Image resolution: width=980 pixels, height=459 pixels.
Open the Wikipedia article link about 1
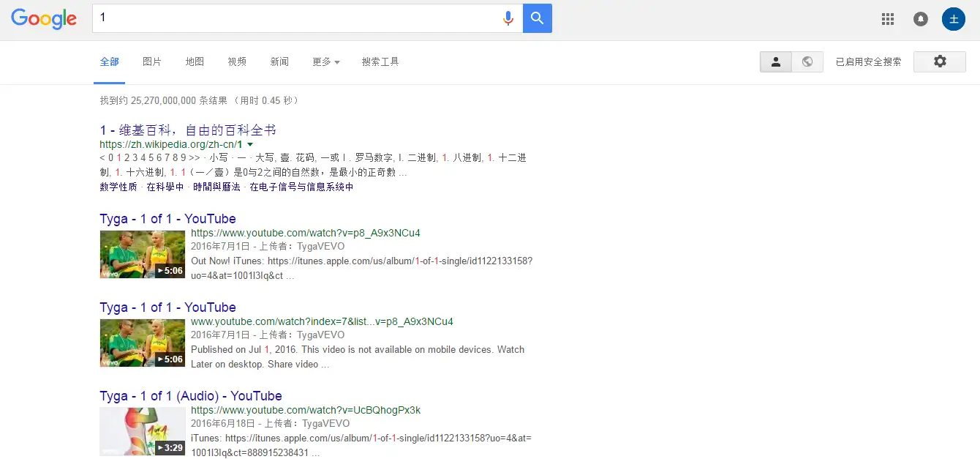[x=187, y=130]
